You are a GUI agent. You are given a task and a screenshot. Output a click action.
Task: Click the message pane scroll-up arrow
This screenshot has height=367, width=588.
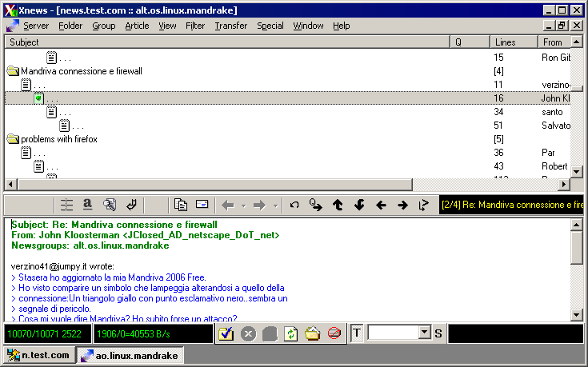[576, 225]
